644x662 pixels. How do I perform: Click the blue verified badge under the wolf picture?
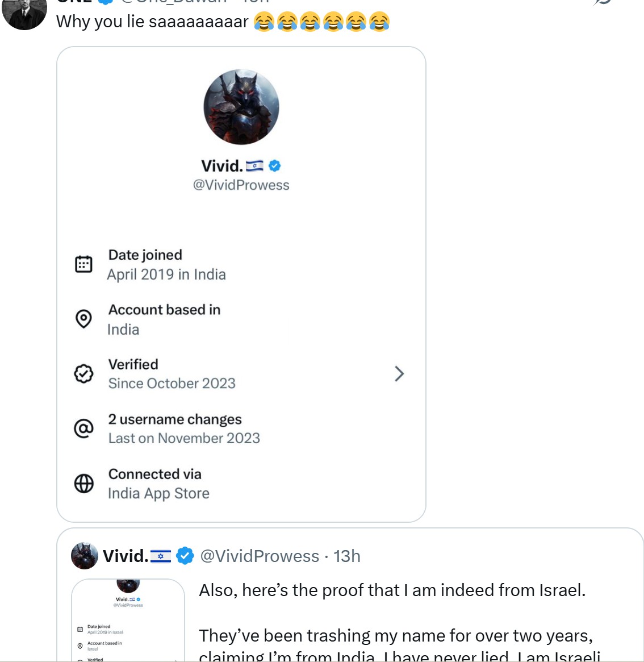[275, 166]
